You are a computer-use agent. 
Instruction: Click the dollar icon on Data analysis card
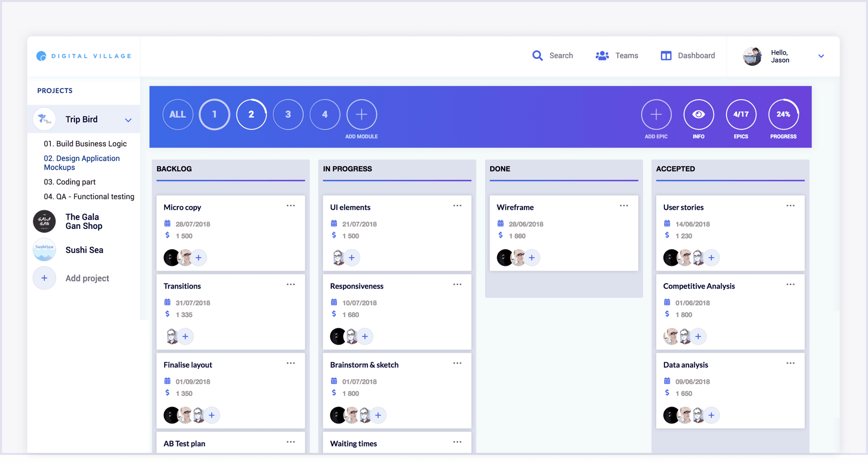coord(667,393)
